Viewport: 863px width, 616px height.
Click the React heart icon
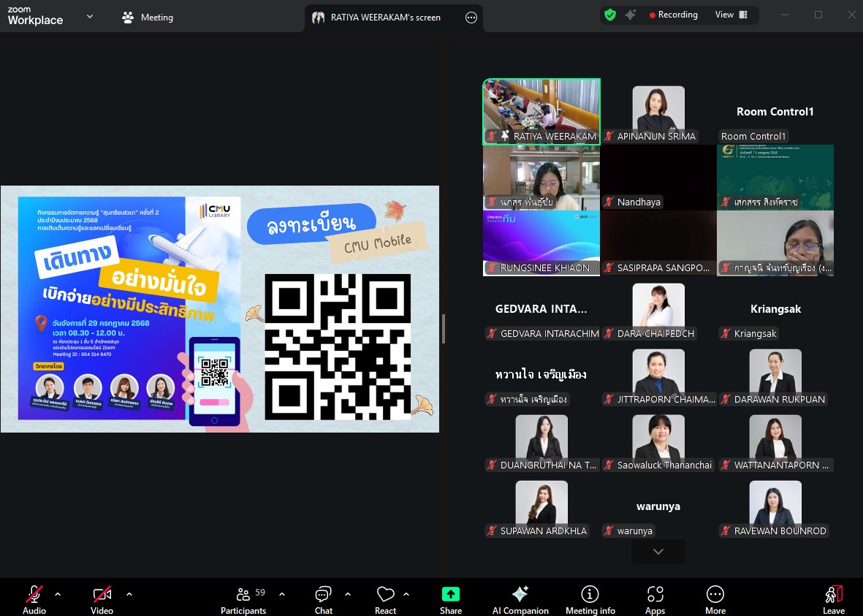click(x=385, y=594)
